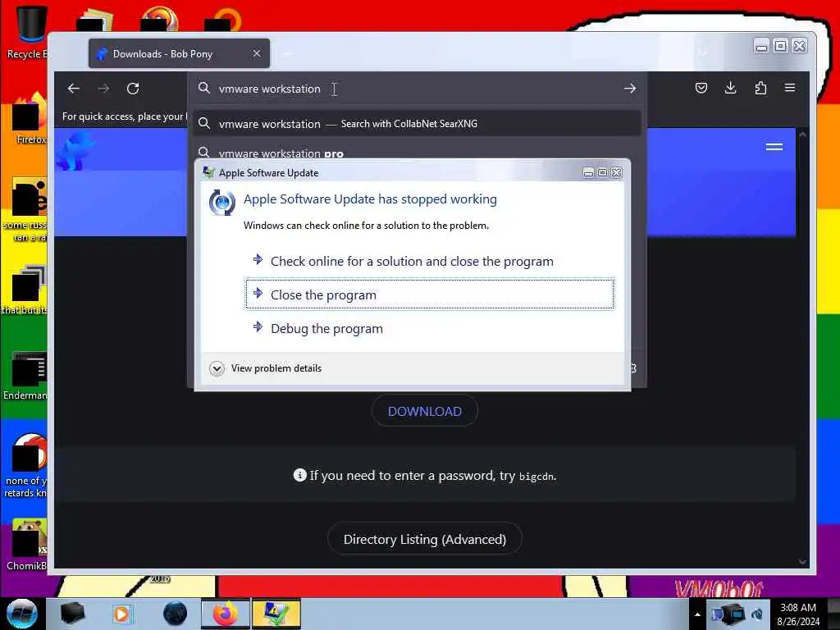Select the Firefox desktop shortcut

pos(29,119)
